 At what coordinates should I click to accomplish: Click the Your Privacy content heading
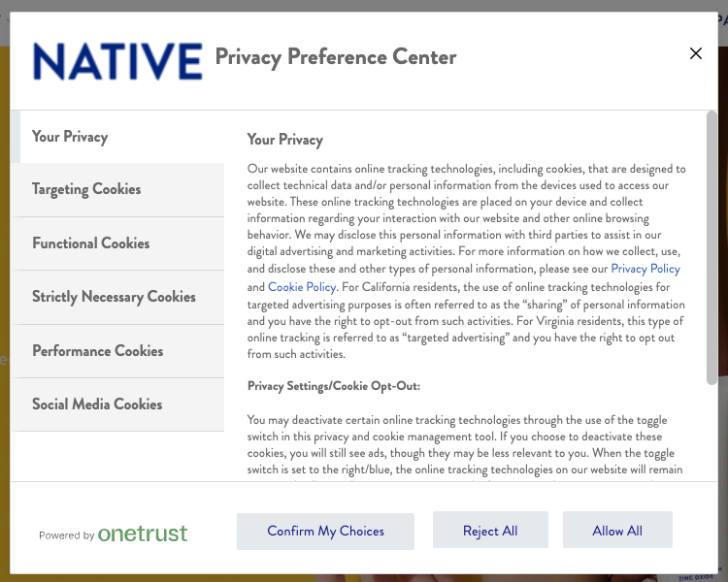285,140
